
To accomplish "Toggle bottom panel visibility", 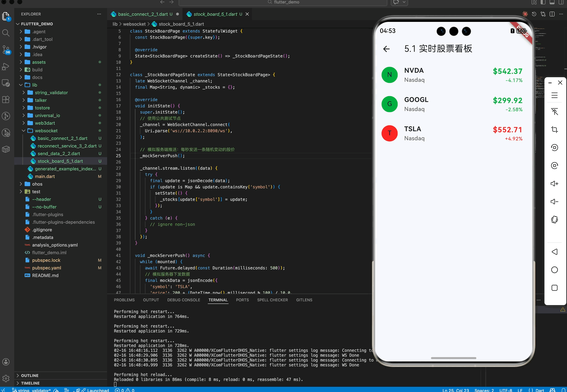I will (x=552, y=2).
